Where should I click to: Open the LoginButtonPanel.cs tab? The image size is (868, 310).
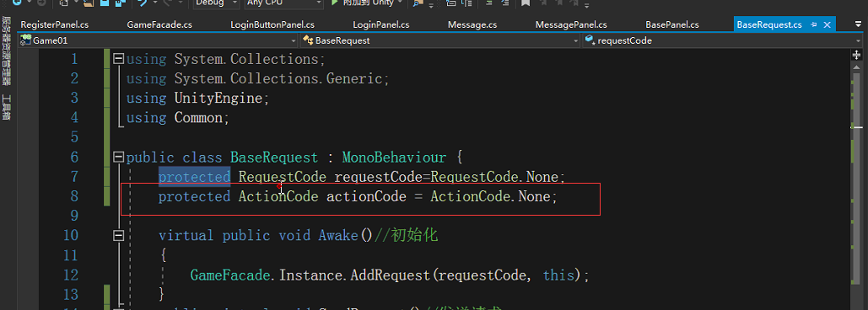[x=272, y=25]
